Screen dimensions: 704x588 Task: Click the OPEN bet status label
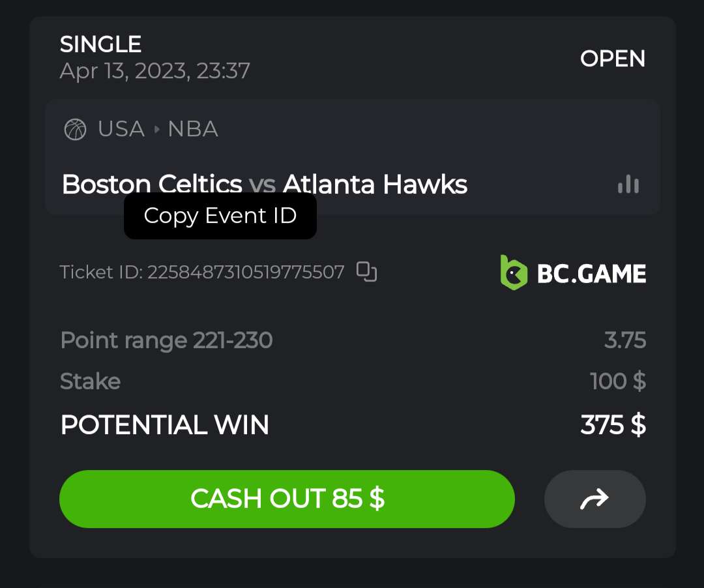pyautogui.click(x=613, y=59)
